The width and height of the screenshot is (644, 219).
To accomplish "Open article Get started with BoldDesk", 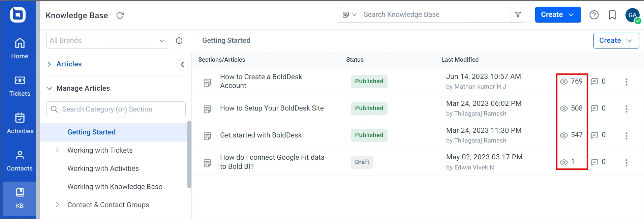I will click(261, 135).
